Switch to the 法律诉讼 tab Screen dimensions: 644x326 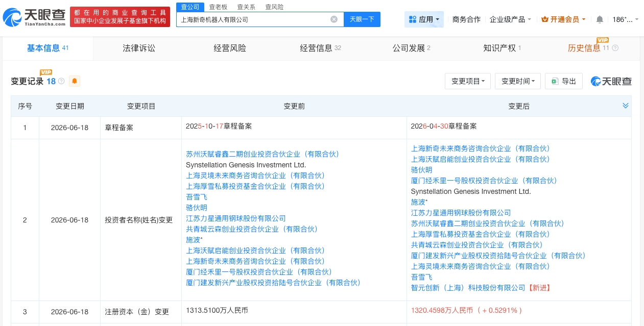point(139,48)
